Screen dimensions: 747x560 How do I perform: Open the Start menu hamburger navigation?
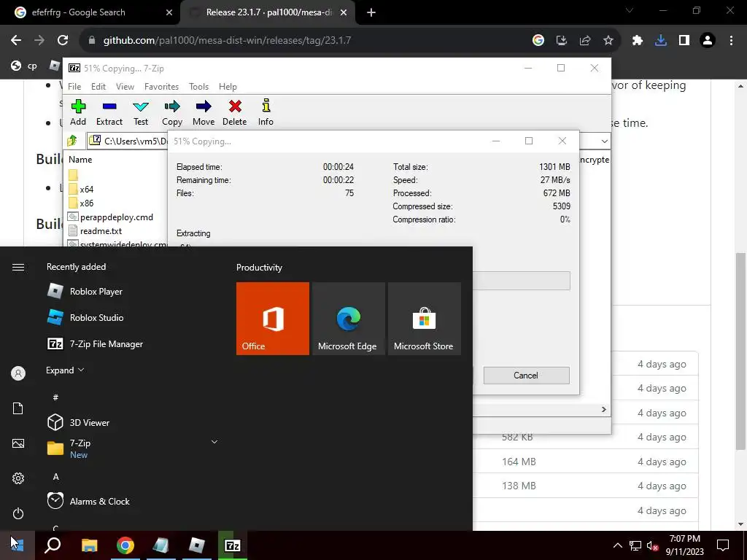(x=18, y=267)
